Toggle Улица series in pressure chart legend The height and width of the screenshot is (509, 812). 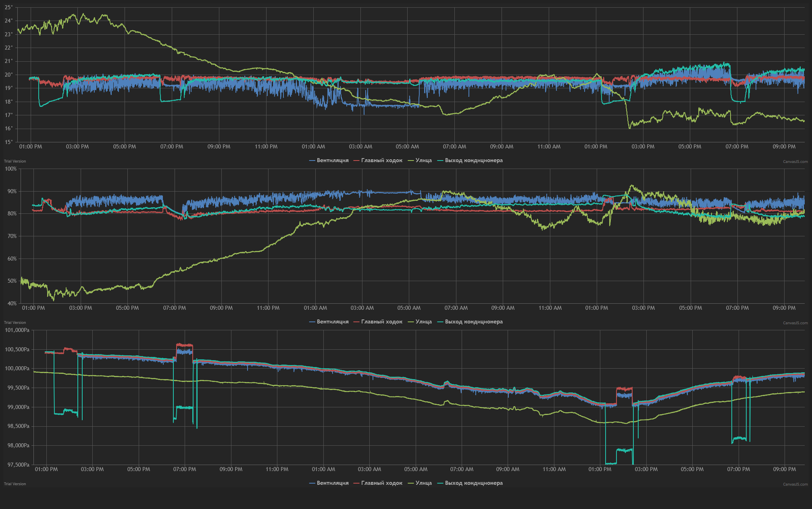tap(420, 483)
